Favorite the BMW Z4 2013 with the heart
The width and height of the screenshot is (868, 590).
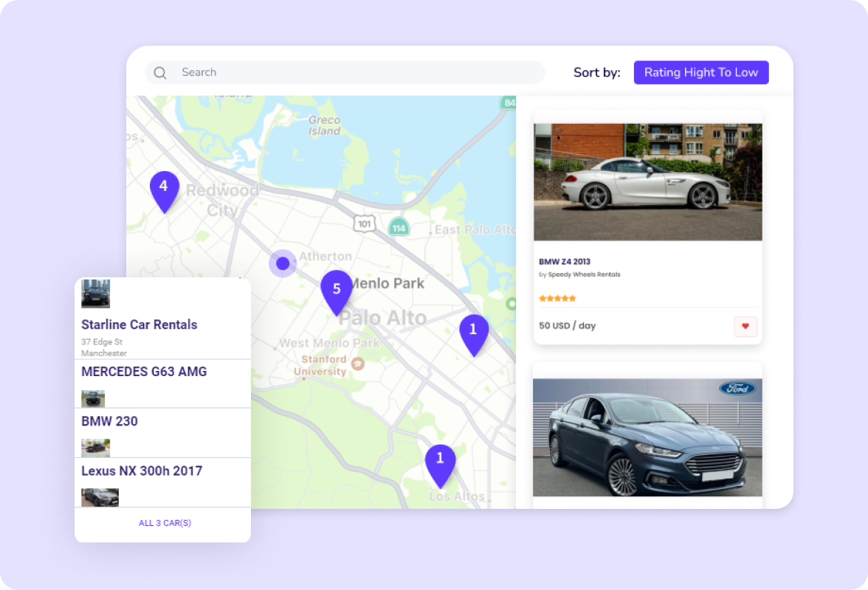tap(745, 325)
